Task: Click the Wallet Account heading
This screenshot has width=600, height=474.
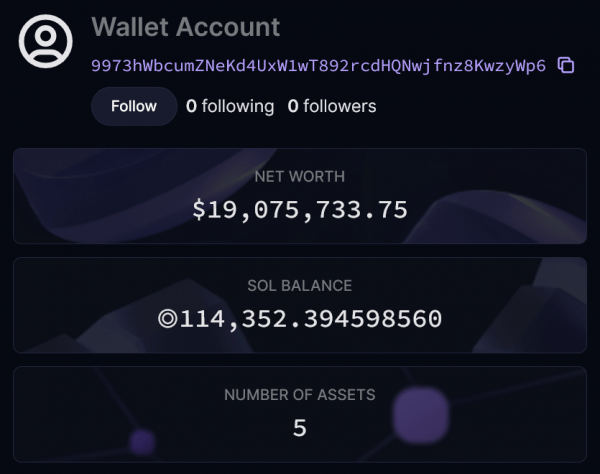Action: coord(186,27)
